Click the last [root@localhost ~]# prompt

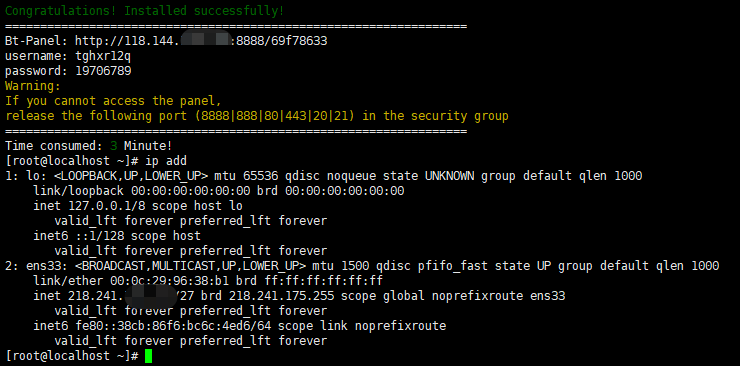click(x=71, y=356)
